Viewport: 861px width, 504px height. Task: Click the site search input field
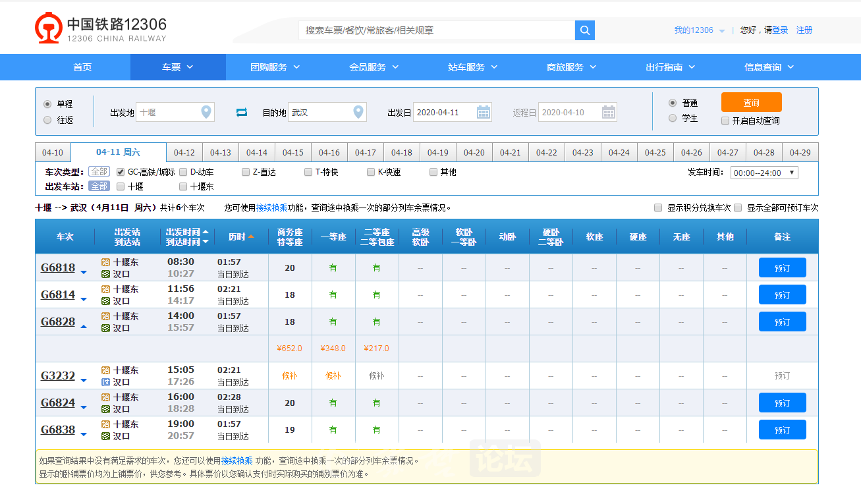click(437, 30)
